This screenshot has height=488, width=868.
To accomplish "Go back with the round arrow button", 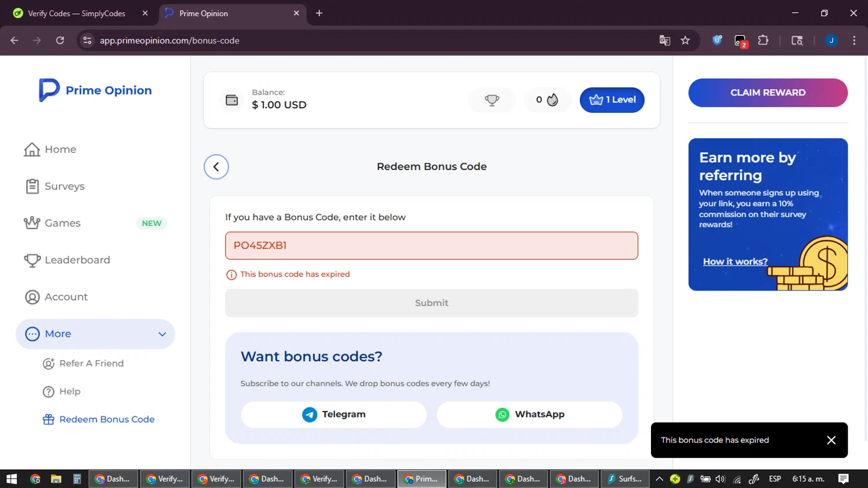I will click(x=216, y=167).
